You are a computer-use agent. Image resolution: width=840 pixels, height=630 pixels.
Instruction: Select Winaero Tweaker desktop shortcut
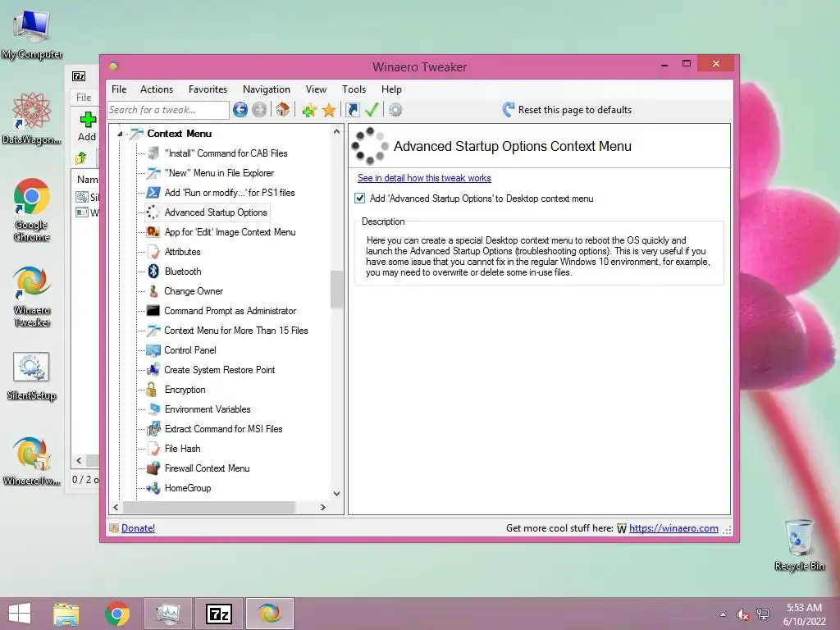(x=32, y=297)
